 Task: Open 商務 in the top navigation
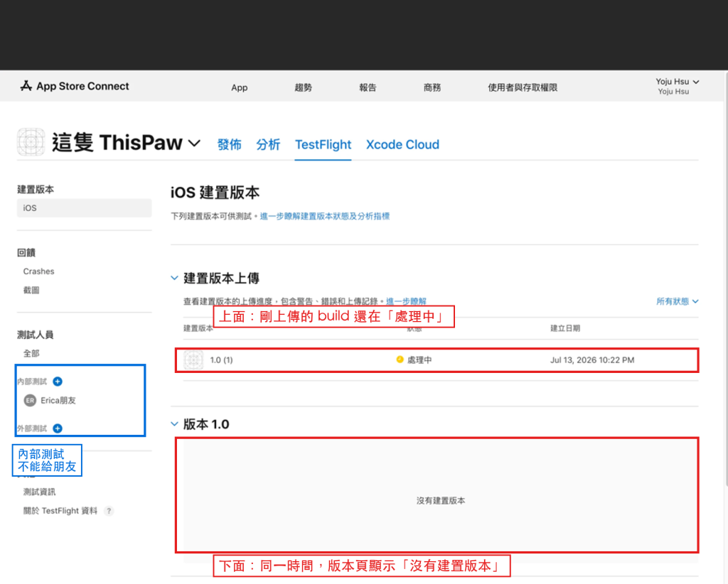432,87
